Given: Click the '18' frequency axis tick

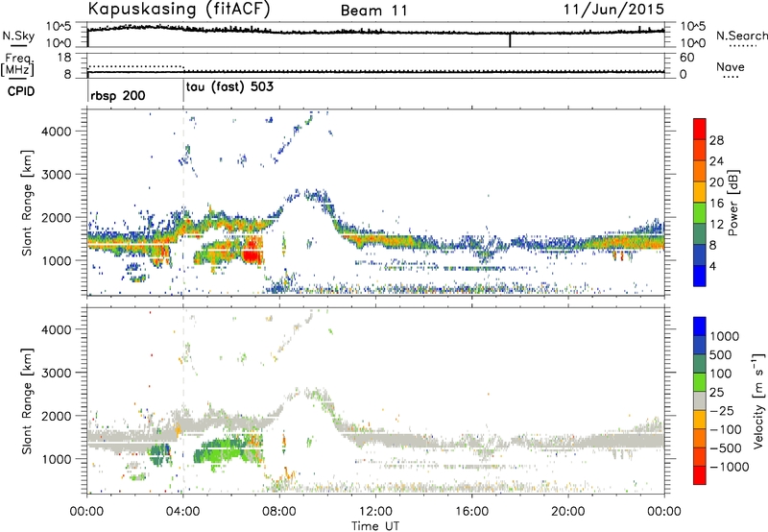Looking at the screenshot, I should pos(63,58).
